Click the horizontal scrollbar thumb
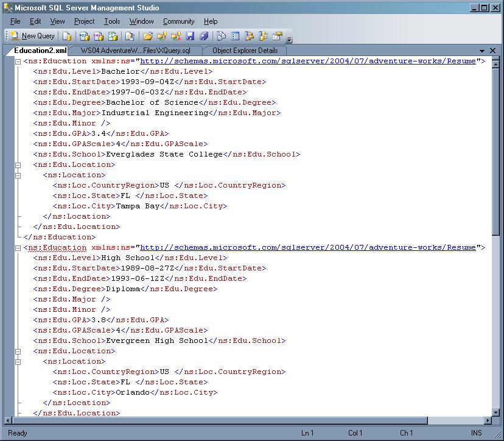The height and width of the screenshot is (441, 504). click(x=220, y=420)
